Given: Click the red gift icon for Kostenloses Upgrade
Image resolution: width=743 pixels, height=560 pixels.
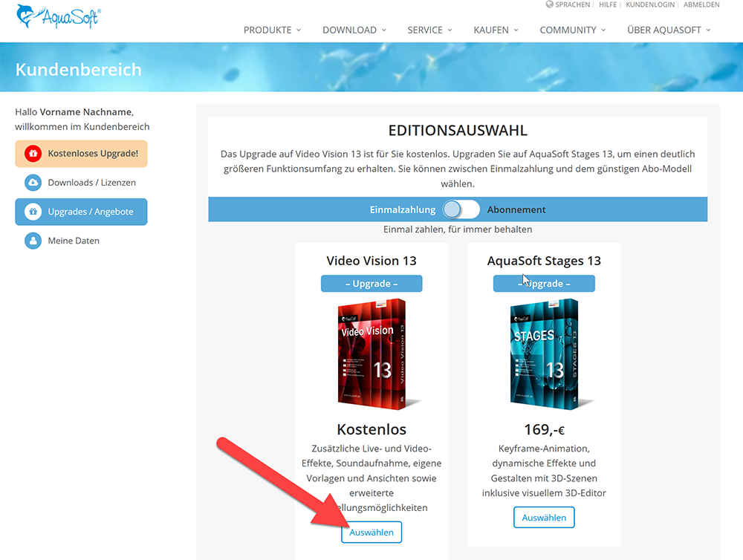Looking at the screenshot, I should point(33,154).
